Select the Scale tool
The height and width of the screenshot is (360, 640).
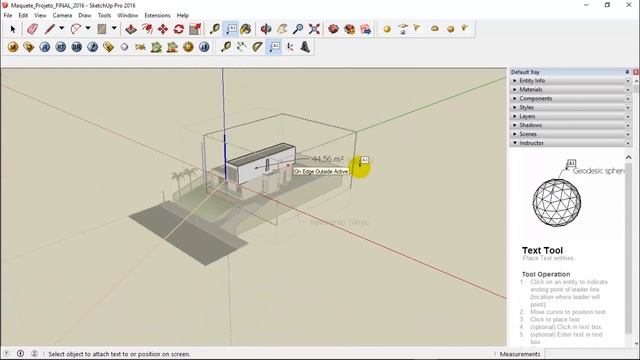(x=195, y=29)
